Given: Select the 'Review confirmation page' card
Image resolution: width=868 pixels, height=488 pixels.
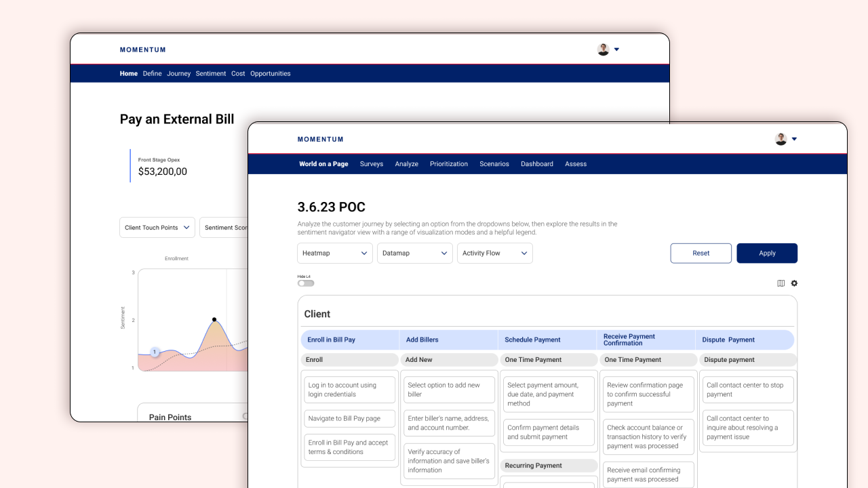Looking at the screenshot, I should point(649,394).
